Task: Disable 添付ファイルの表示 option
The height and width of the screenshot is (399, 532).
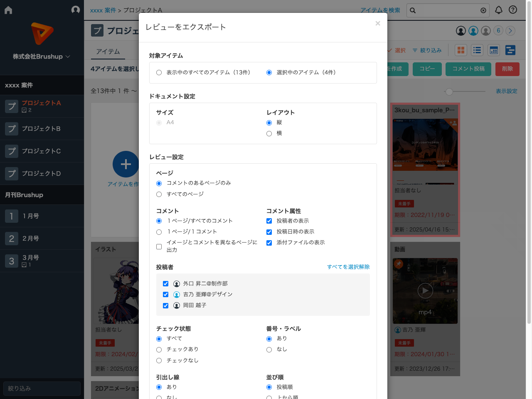Action: tap(269, 242)
